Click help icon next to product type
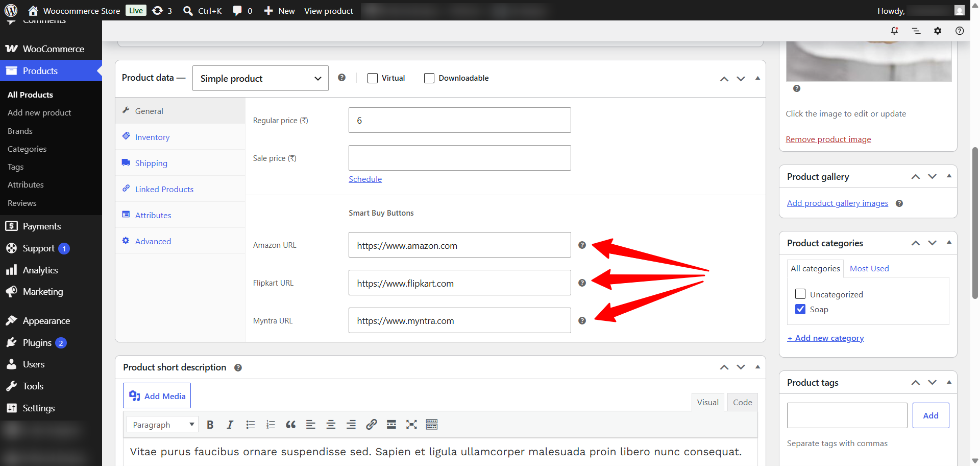The height and width of the screenshot is (466, 980). 342,78
